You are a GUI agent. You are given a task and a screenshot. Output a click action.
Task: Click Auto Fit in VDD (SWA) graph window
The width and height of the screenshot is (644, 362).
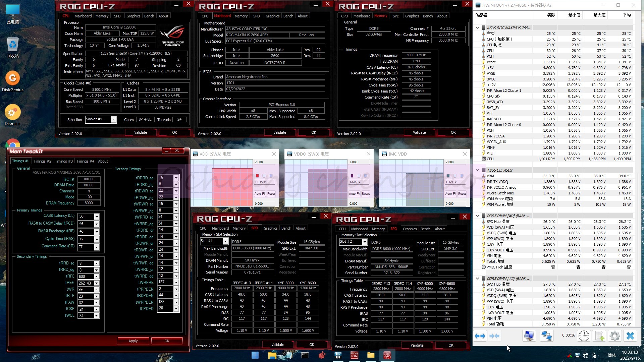[260, 194]
